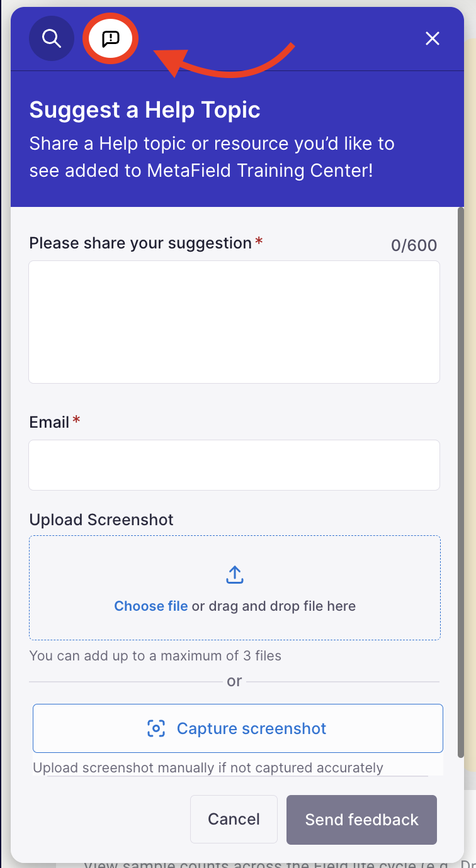The width and height of the screenshot is (476, 868).
Task: Cancel the feedback form
Action: [x=234, y=820]
